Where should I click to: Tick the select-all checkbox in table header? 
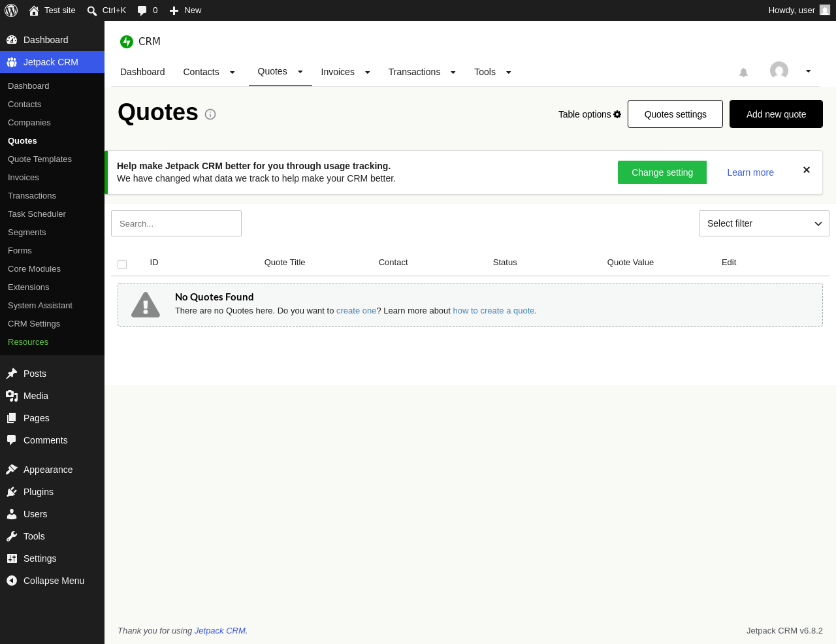pyautogui.click(x=122, y=265)
